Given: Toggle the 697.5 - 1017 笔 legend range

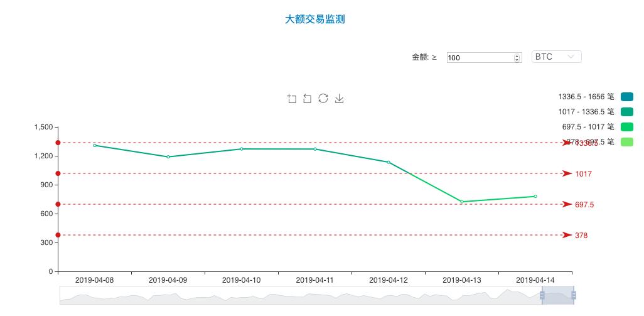Looking at the screenshot, I should coord(626,127).
